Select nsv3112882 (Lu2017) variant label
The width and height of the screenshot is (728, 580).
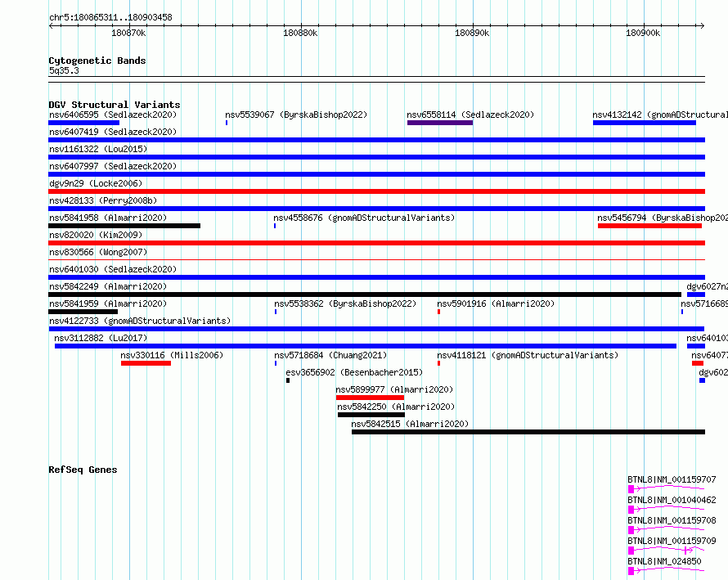(101, 338)
